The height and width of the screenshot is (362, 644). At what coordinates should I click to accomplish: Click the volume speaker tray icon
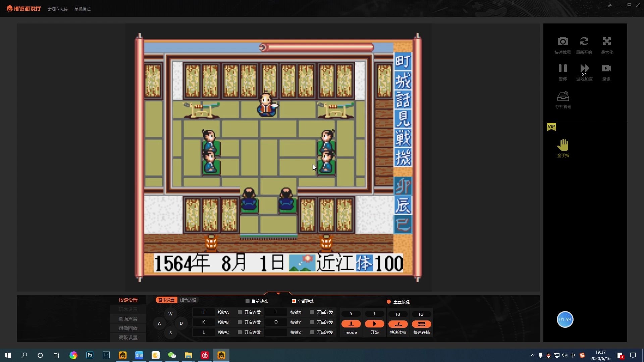[565, 355]
